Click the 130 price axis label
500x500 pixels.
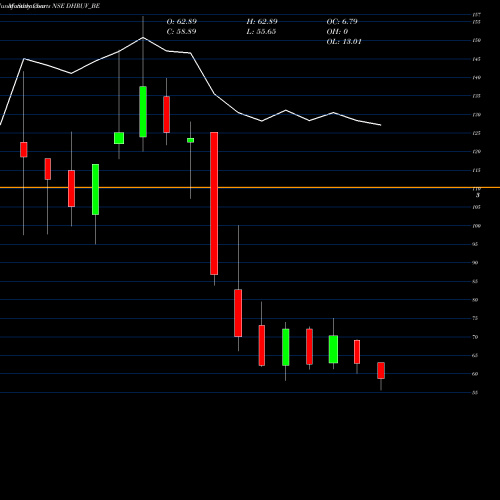477,115
